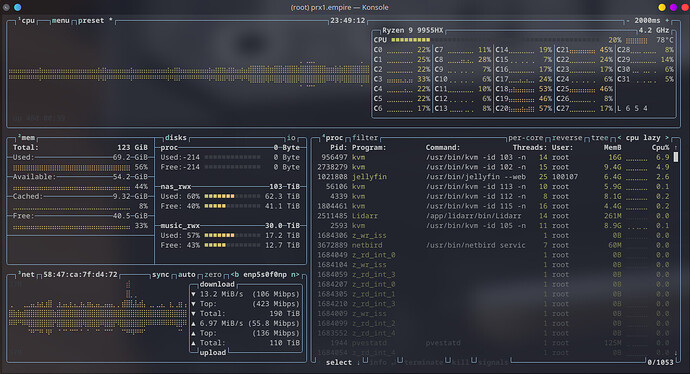The width and height of the screenshot is (690, 374).
Task: Click the process list scroll-up arrow
Action: click(x=676, y=148)
